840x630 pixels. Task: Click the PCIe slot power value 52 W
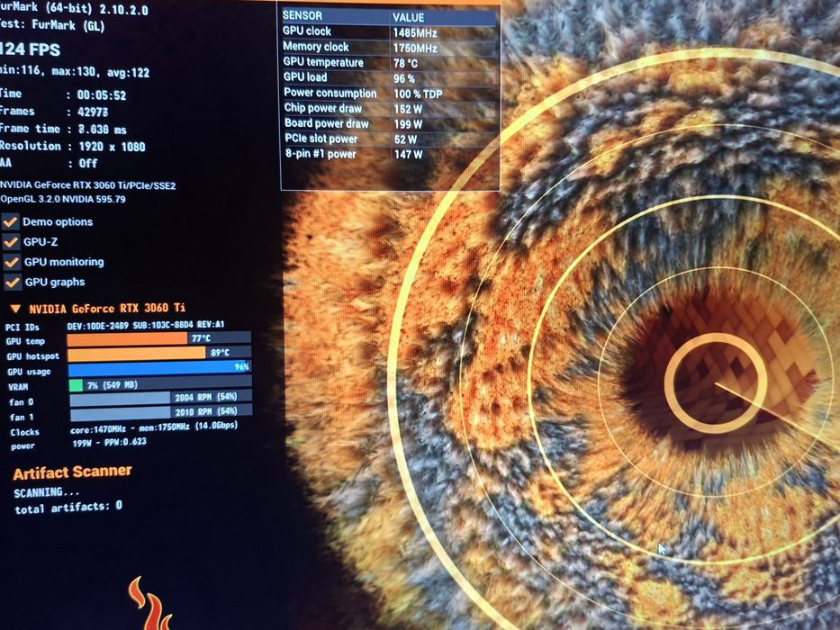405,139
